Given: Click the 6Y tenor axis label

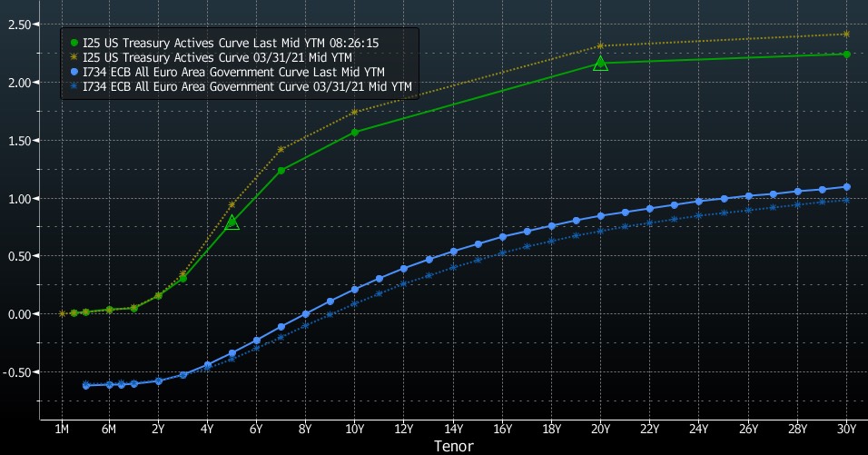Looking at the screenshot, I should click(x=256, y=429).
